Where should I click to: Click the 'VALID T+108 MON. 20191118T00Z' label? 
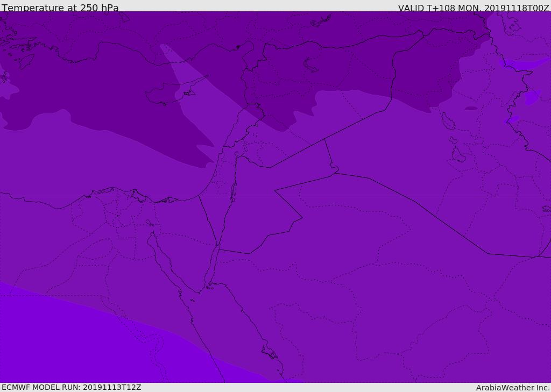point(474,8)
